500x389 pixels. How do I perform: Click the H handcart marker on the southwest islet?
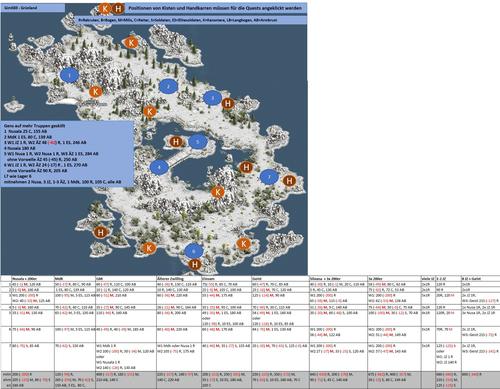point(101,232)
